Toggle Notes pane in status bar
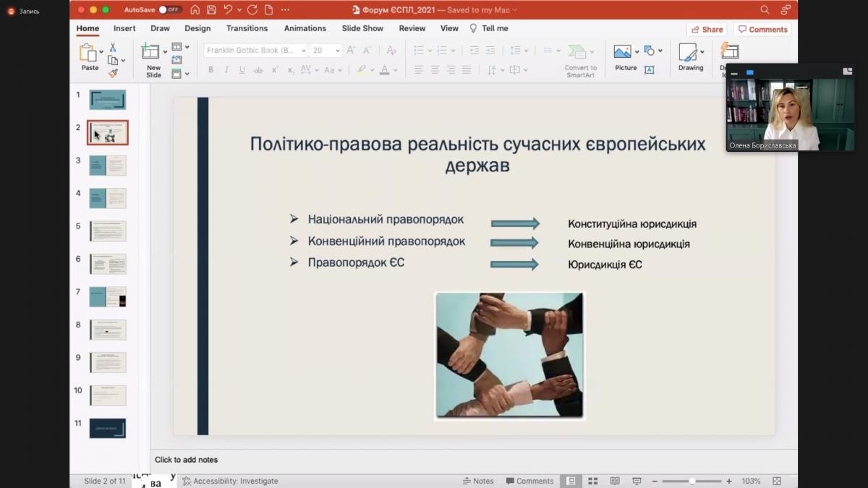The height and width of the screenshot is (488, 868). [478, 481]
